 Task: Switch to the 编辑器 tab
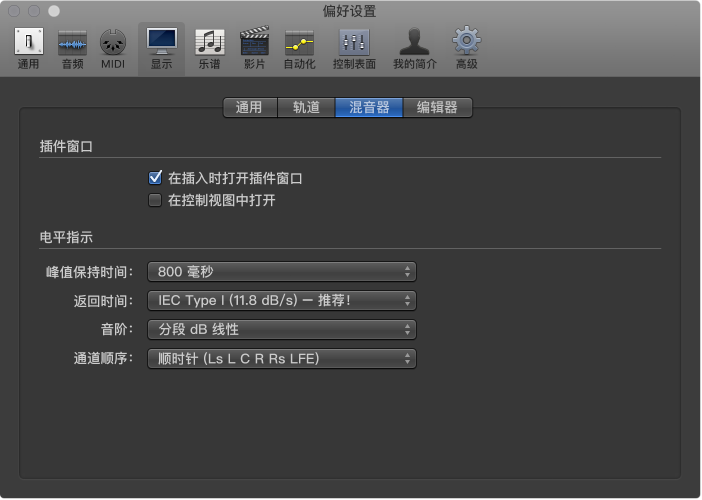coord(437,107)
